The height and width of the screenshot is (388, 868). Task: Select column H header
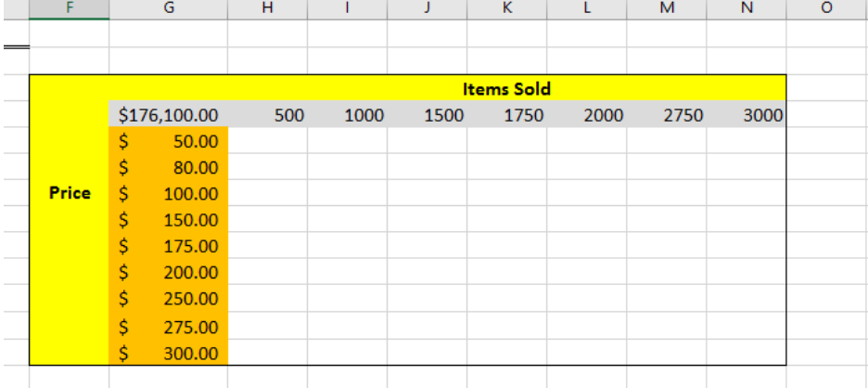[267, 9]
